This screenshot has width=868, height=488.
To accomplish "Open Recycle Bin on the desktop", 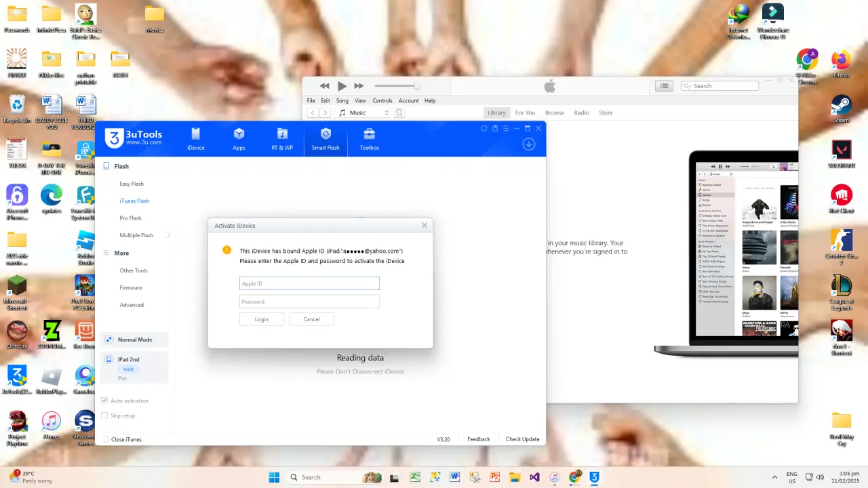I will [17, 110].
